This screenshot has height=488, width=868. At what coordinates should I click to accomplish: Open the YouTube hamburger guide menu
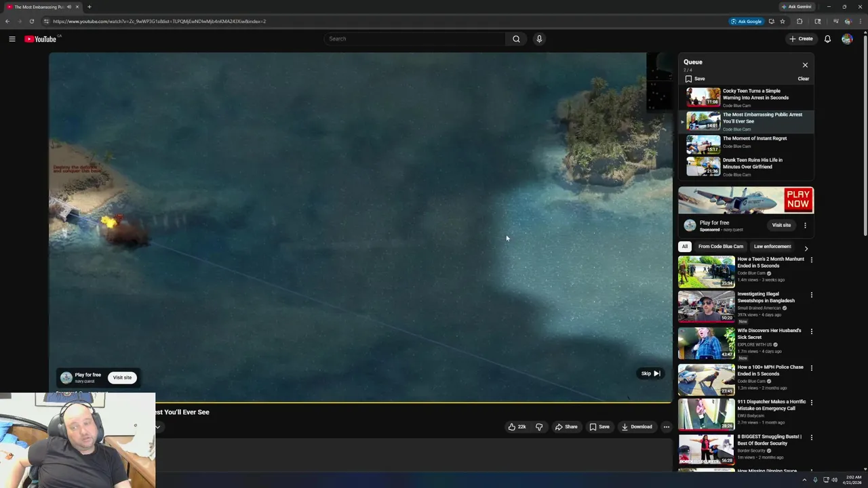click(x=12, y=39)
